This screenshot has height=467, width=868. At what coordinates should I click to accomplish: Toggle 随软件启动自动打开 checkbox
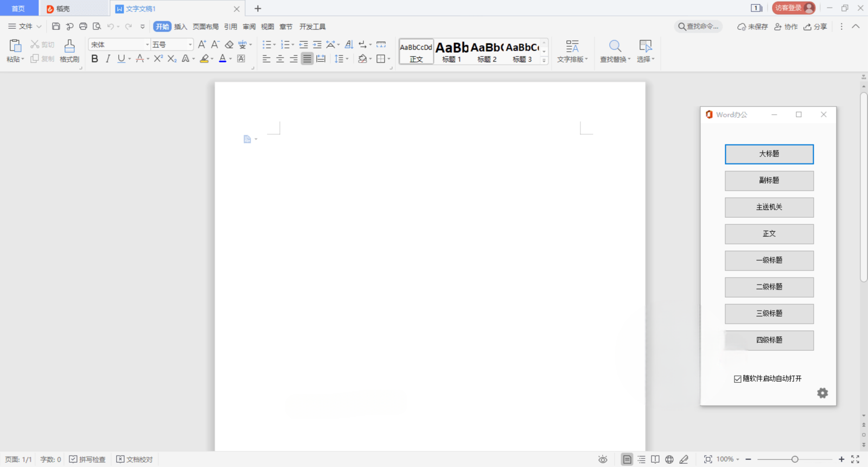pyautogui.click(x=738, y=379)
